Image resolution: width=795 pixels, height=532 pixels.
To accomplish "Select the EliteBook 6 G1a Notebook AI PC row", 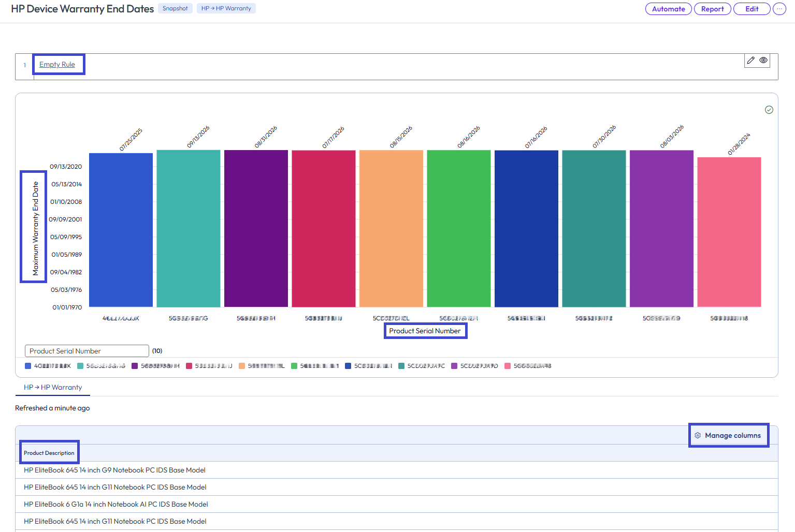I will tap(397, 504).
